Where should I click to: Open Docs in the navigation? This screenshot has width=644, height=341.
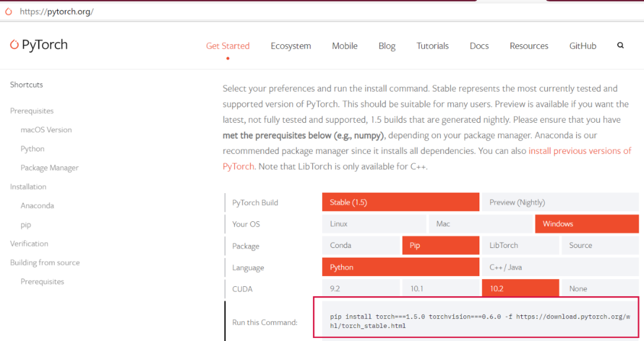(x=479, y=45)
